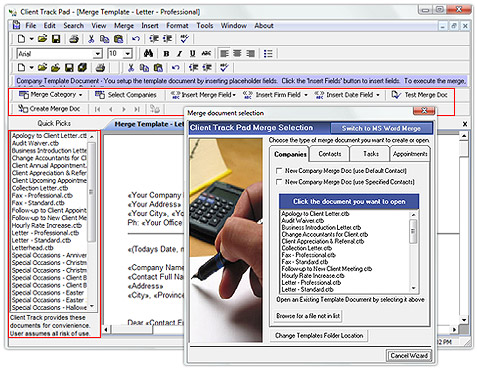Align text right
477x368 pixels.
(250, 53)
